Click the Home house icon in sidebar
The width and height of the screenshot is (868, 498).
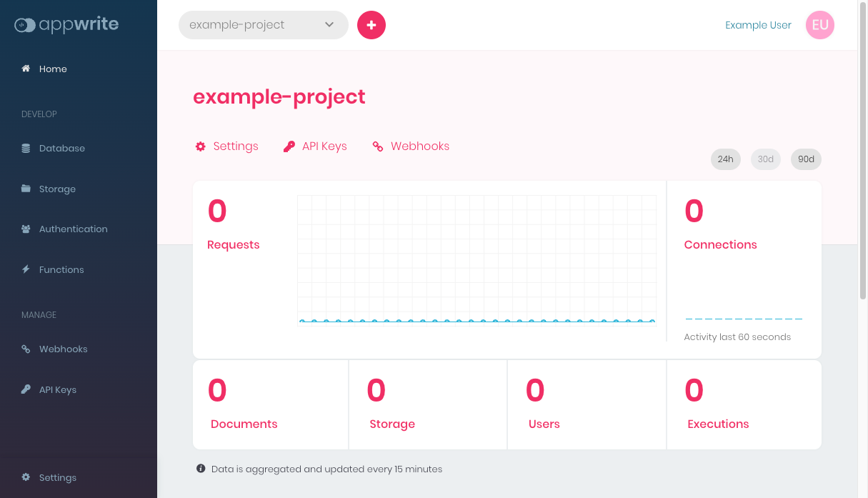(26, 69)
